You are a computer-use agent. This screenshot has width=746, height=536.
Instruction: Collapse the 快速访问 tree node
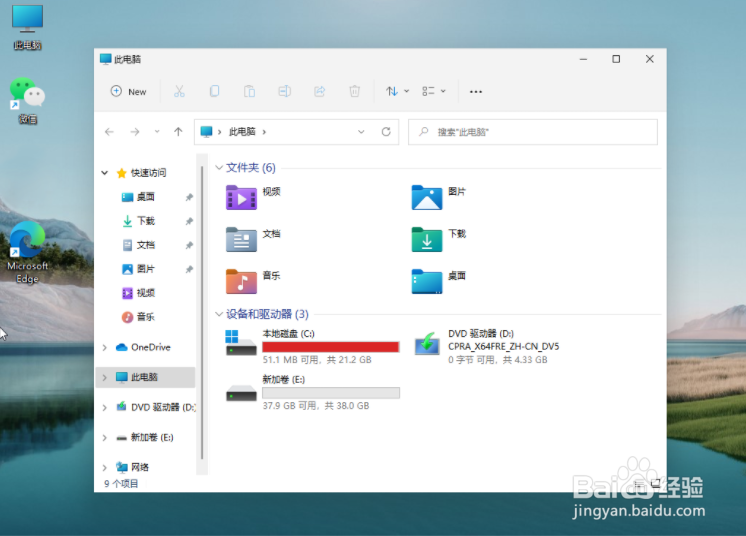105,173
